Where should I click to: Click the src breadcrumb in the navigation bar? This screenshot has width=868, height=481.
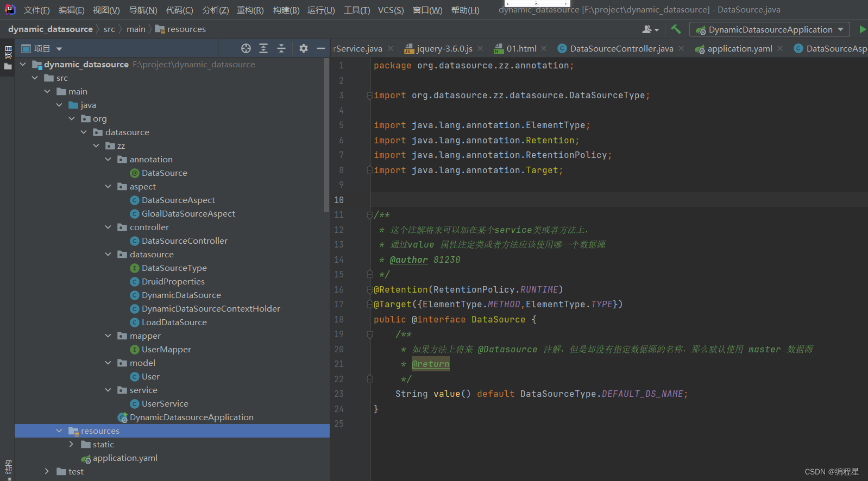coord(109,29)
